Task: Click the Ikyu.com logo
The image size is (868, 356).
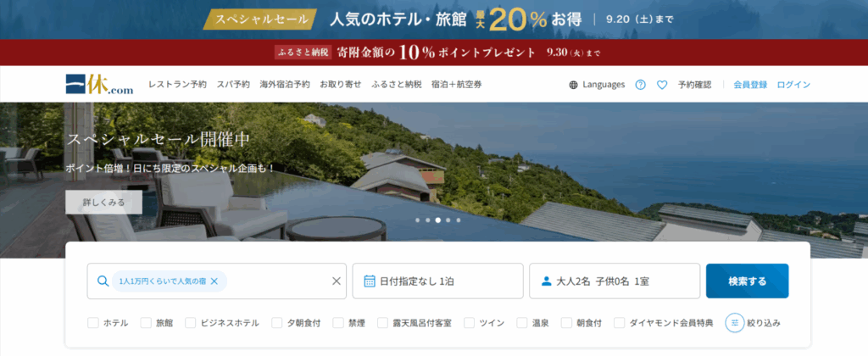Action: coord(99,84)
